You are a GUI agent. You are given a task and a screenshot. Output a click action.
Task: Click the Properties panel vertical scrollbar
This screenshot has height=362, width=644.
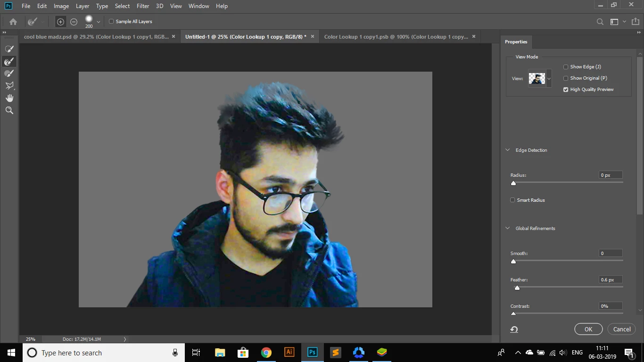point(640,135)
